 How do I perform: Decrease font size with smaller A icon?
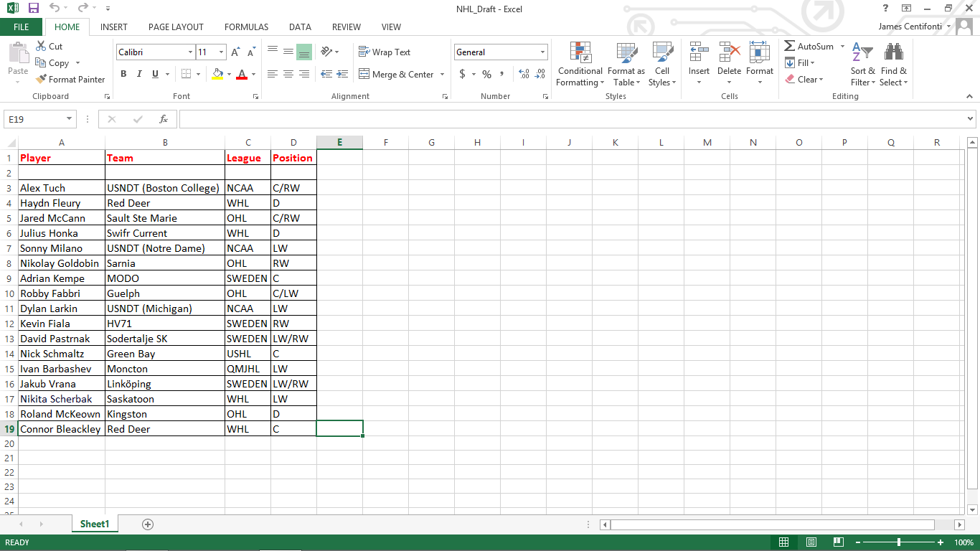(251, 52)
